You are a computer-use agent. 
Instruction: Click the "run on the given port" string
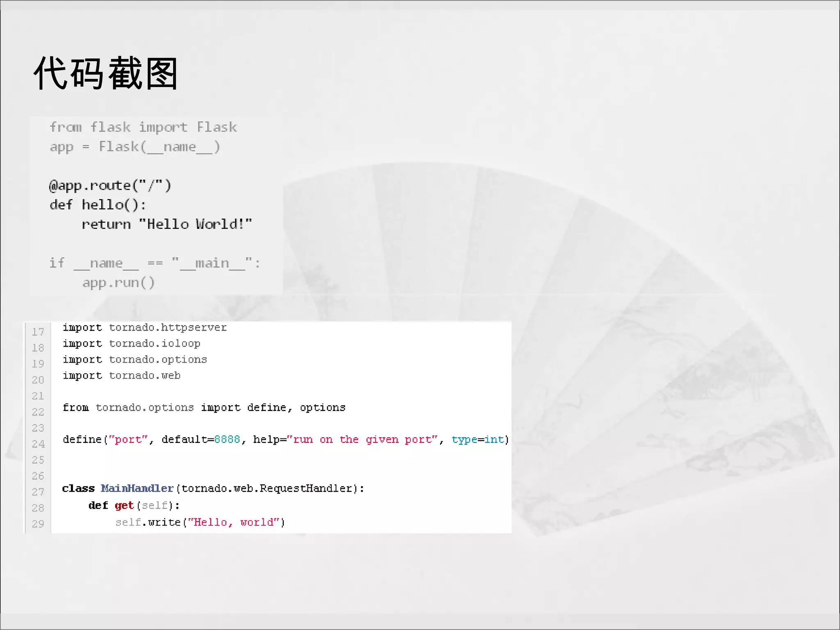[x=362, y=439]
